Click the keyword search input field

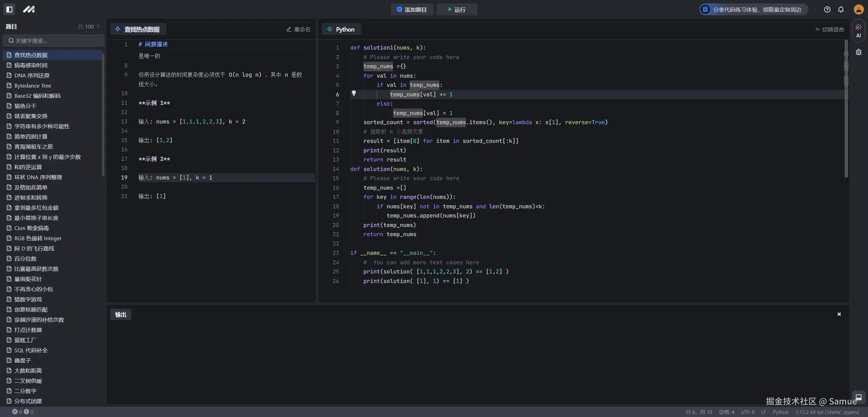tap(54, 41)
